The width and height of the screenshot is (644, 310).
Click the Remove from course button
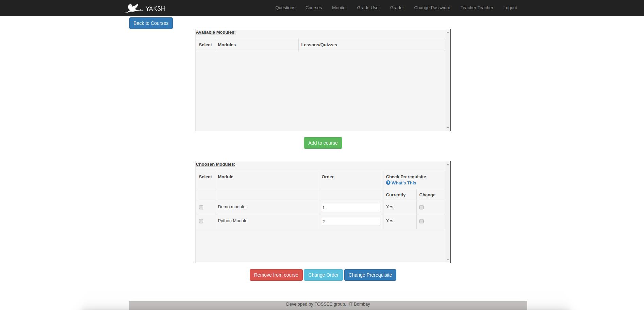coord(276,275)
